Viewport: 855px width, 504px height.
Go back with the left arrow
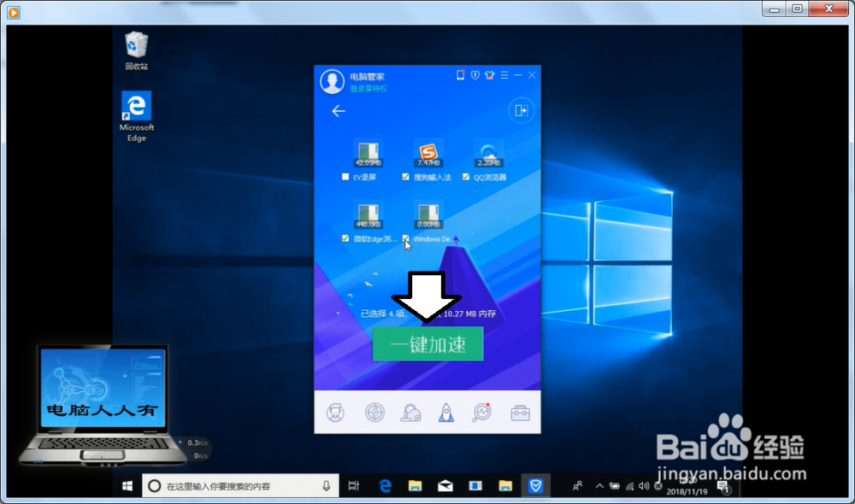pyautogui.click(x=339, y=111)
